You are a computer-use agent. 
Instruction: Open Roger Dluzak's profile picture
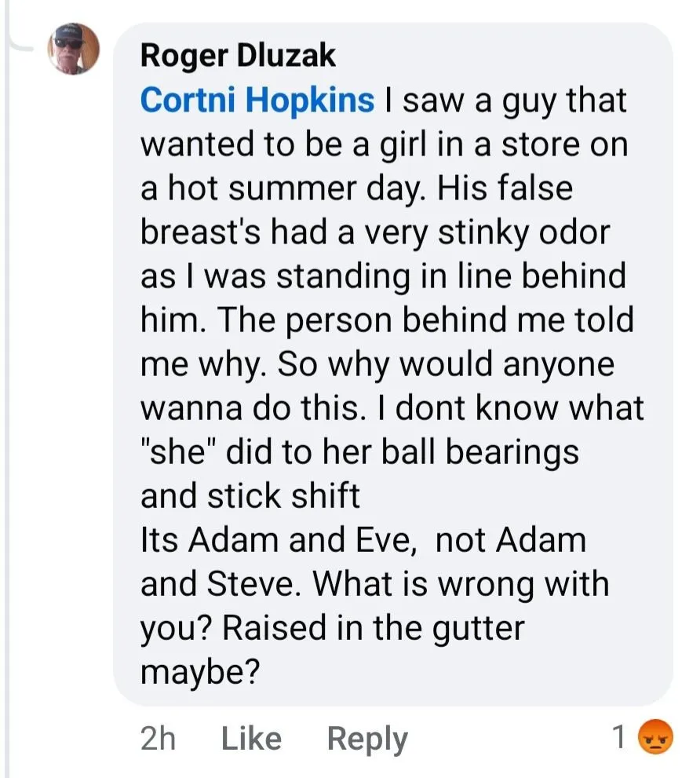click(74, 49)
